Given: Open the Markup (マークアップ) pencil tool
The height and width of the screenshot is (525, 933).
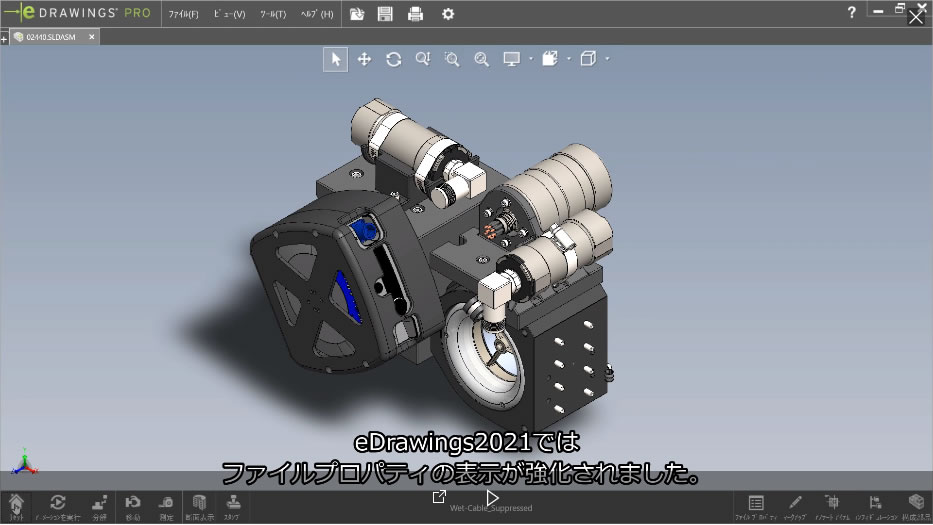Looking at the screenshot, I should pyautogui.click(x=794, y=508).
